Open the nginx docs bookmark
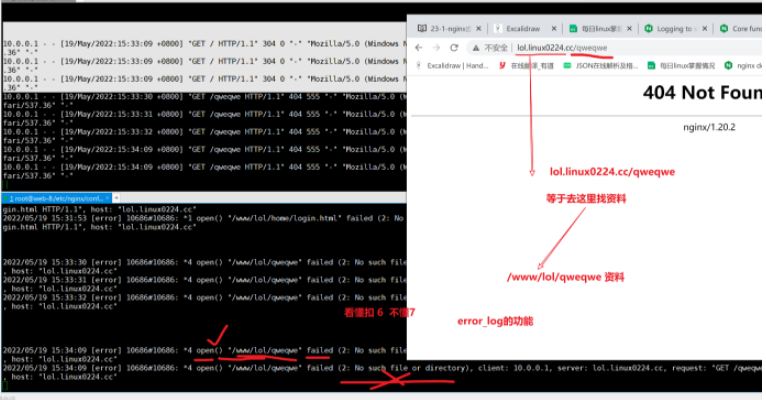The height and width of the screenshot is (400, 766). tap(743, 65)
